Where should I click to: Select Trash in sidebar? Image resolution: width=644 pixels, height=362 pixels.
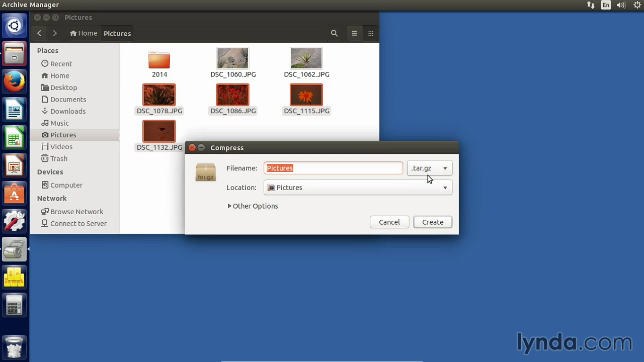(x=74, y=158)
